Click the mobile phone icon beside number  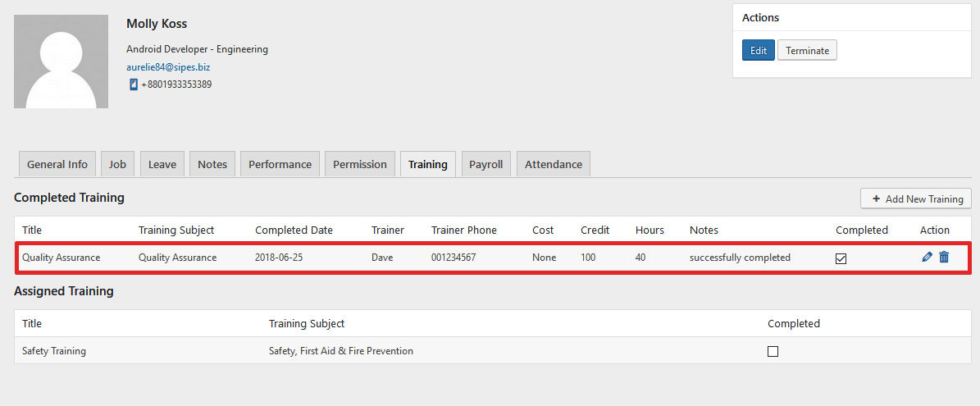coord(134,84)
